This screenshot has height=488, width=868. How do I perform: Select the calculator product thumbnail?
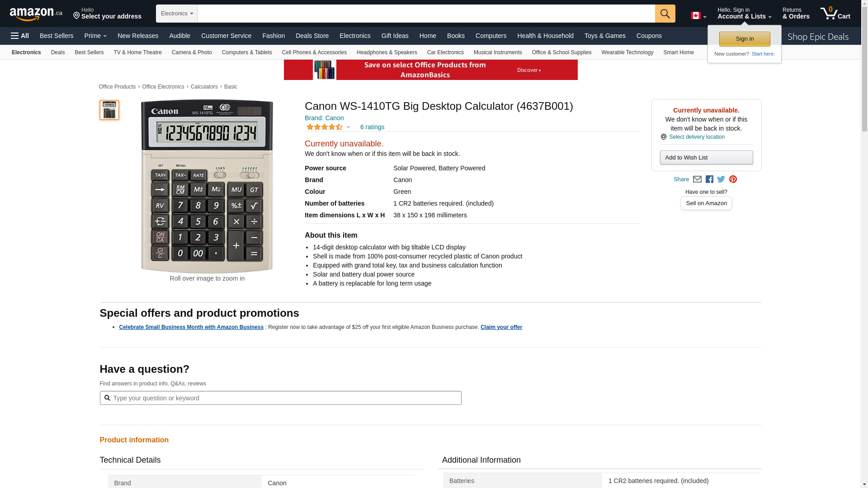pos(109,110)
